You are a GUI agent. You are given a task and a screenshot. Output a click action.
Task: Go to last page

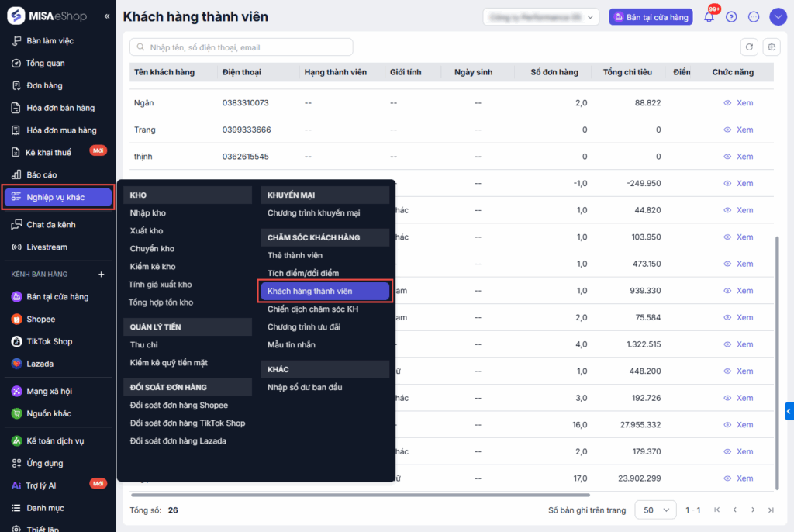pyautogui.click(x=771, y=510)
